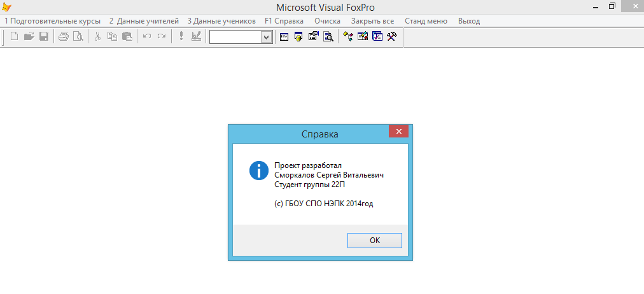The width and height of the screenshot is (644, 294).
Task: Close the Справка dialog with red X
Action: (x=398, y=131)
